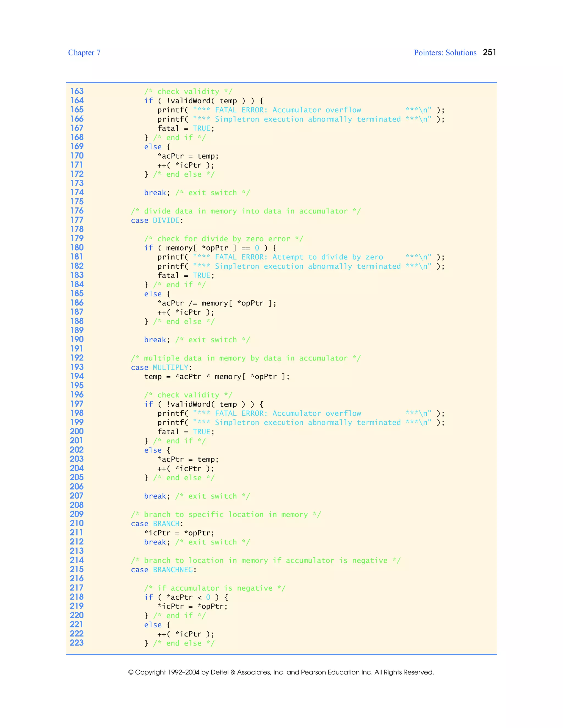Click the case BRANCHNEG label
The height and width of the screenshot is (728, 563).
(x=164, y=570)
